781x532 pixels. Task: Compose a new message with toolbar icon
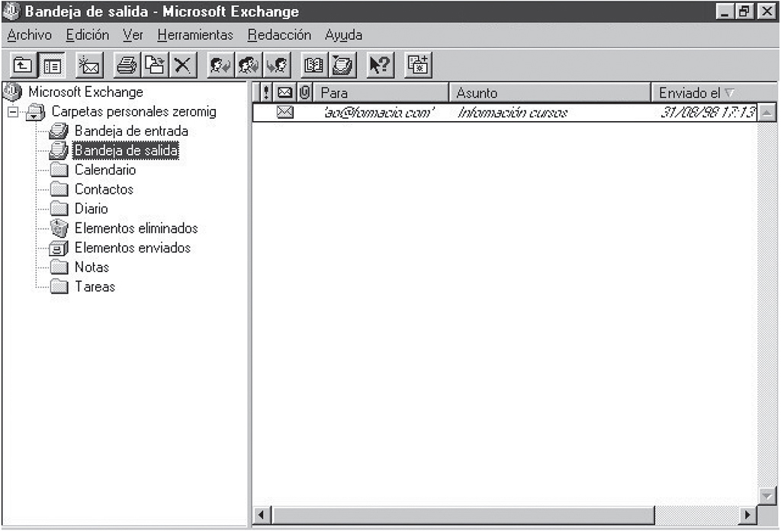click(x=89, y=66)
